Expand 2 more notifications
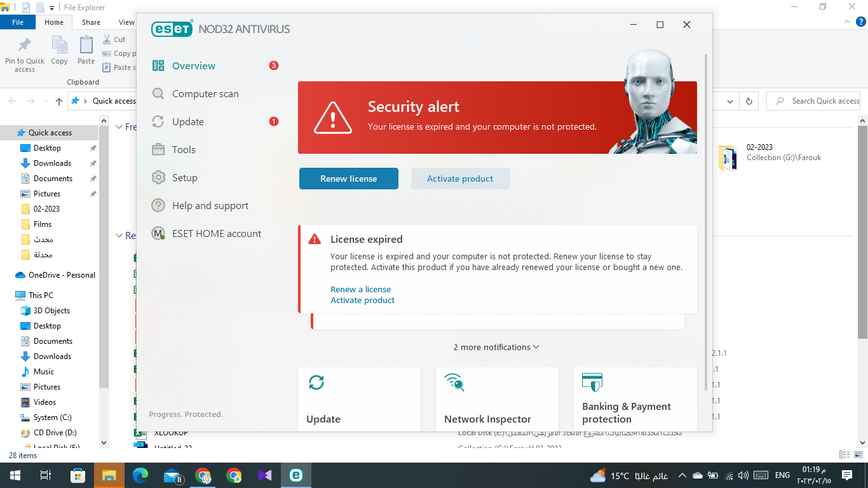The width and height of the screenshot is (868, 488). (x=496, y=348)
